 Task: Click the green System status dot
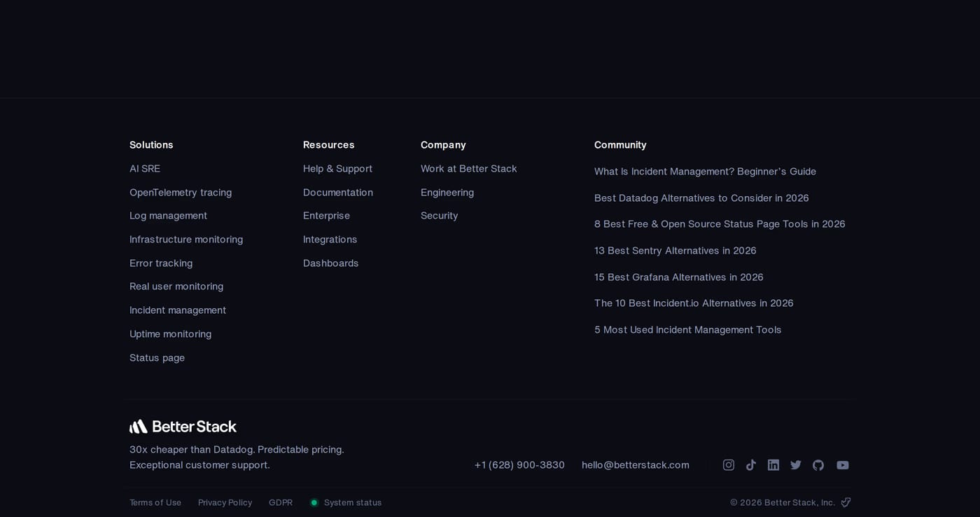[314, 502]
